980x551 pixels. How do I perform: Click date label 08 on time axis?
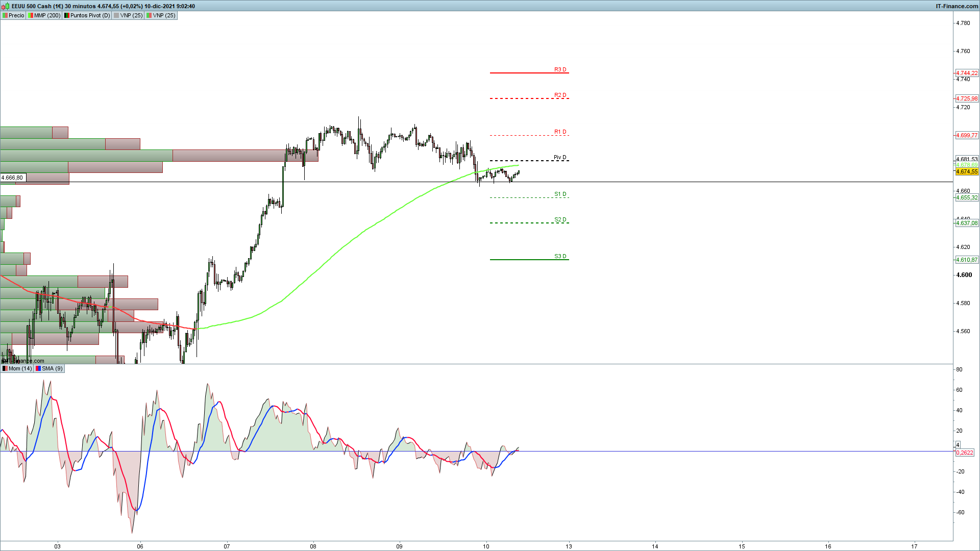[x=313, y=546]
